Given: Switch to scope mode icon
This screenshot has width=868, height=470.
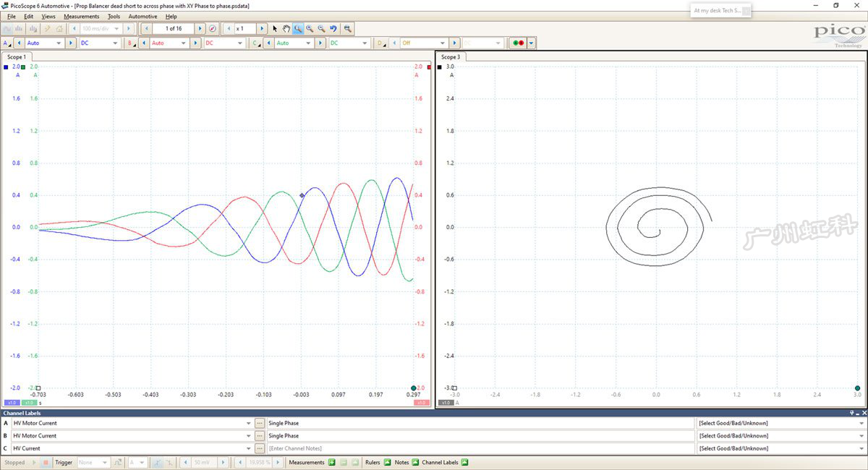Looking at the screenshot, I should [8, 29].
